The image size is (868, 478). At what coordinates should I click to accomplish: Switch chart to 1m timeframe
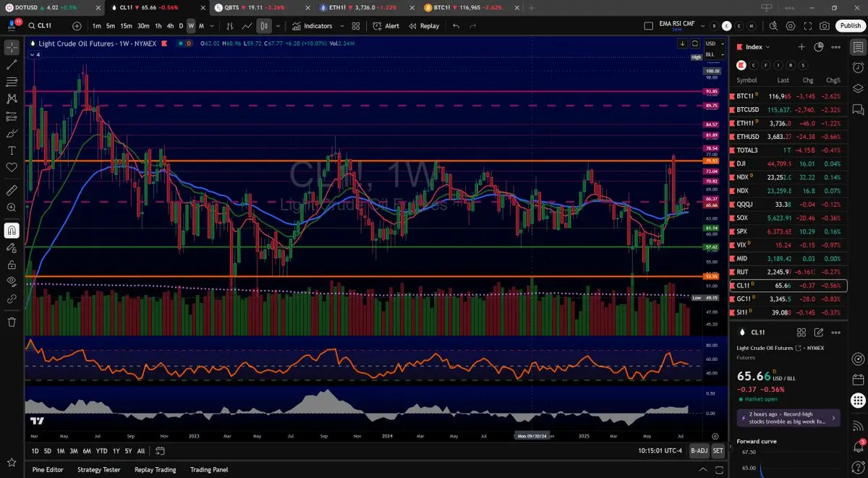(97, 25)
